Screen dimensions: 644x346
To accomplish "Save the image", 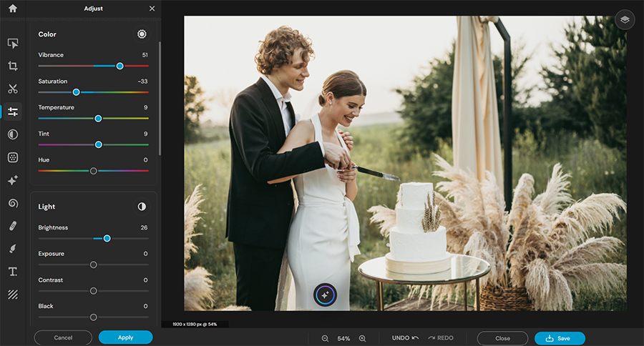I will click(560, 338).
